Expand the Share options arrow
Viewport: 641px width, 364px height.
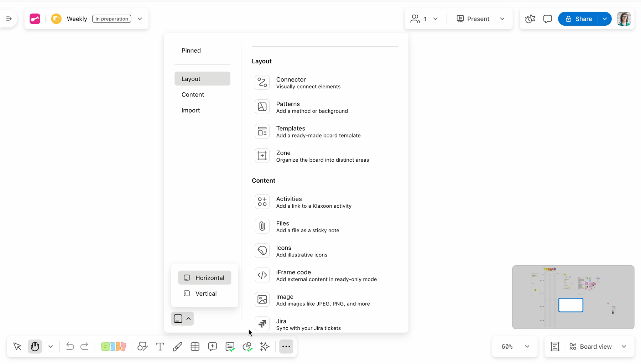605,19
